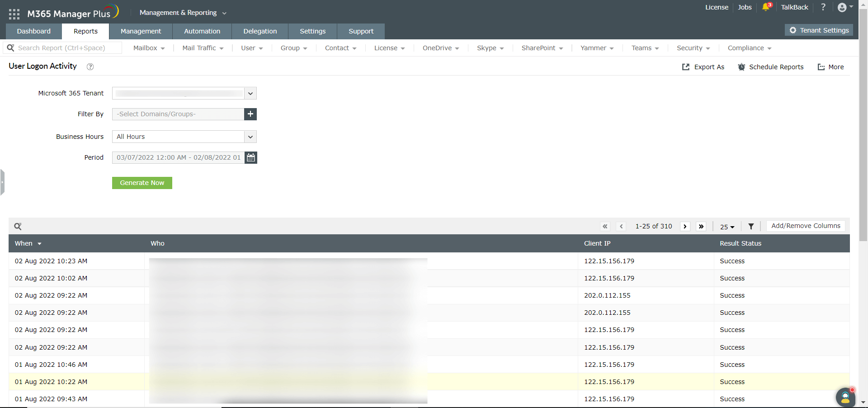Open the Security reports dropdown
This screenshot has height=408, width=868.
pyautogui.click(x=693, y=48)
